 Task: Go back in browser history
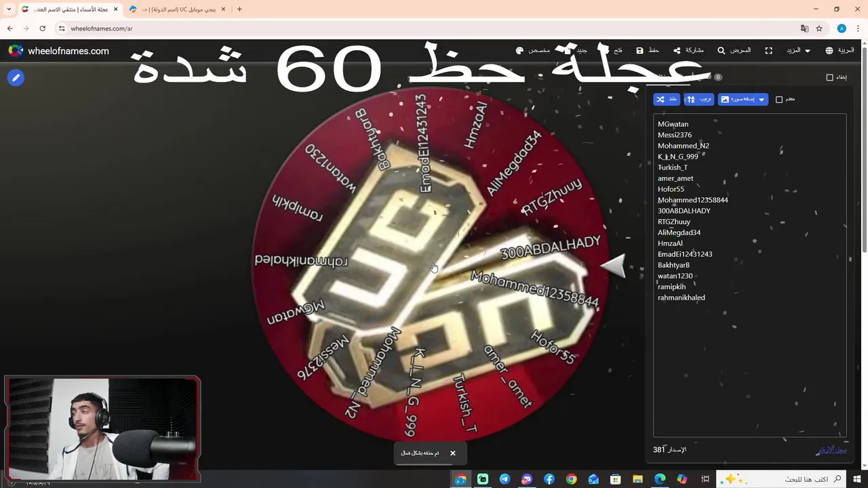point(9,28)
